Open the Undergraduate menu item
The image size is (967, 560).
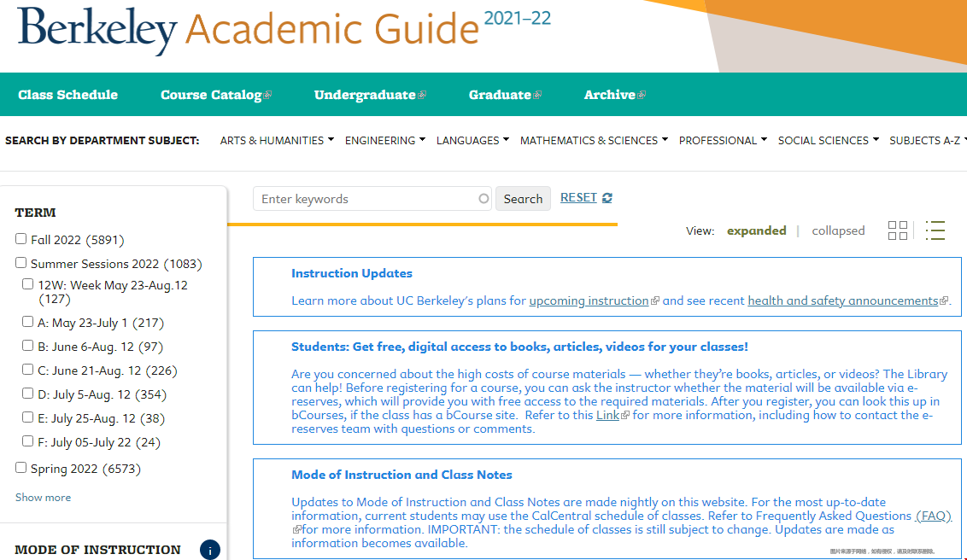(370, 95)
